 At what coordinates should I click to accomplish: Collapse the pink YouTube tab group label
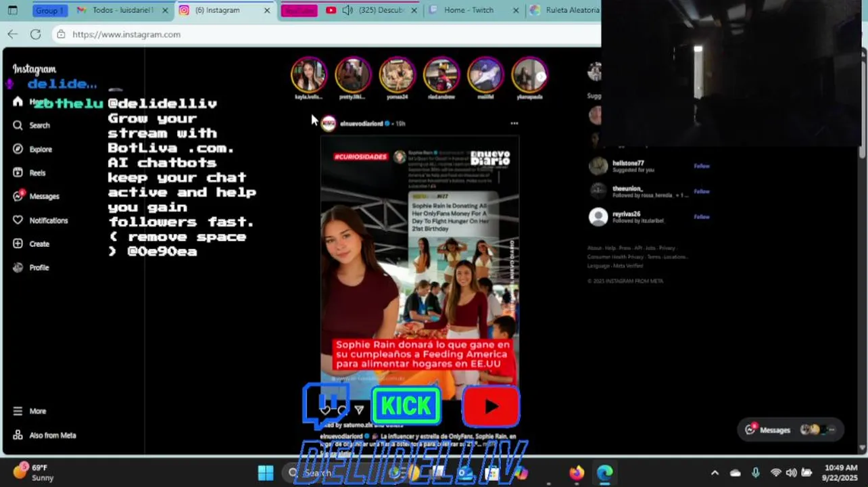(x=299, y=10)
